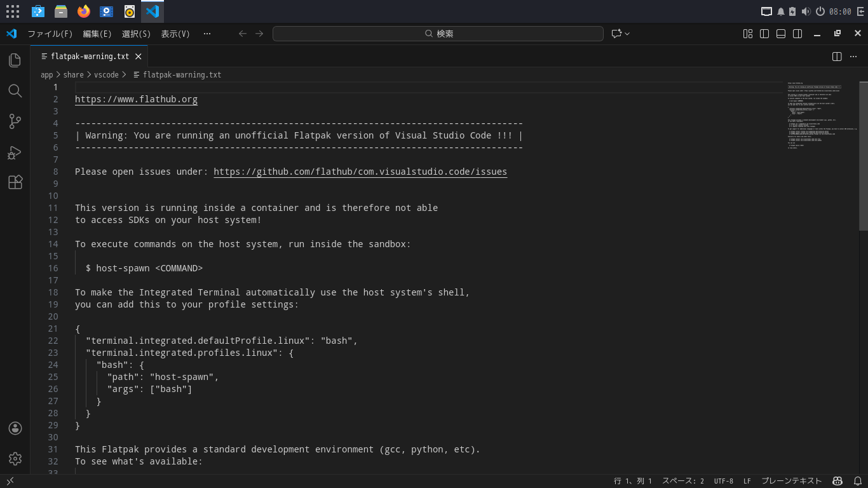The width and height of the screenshot is (868, 488).
Task: Open the system notifications bell in tray
Action: click(x=780, y=11)
